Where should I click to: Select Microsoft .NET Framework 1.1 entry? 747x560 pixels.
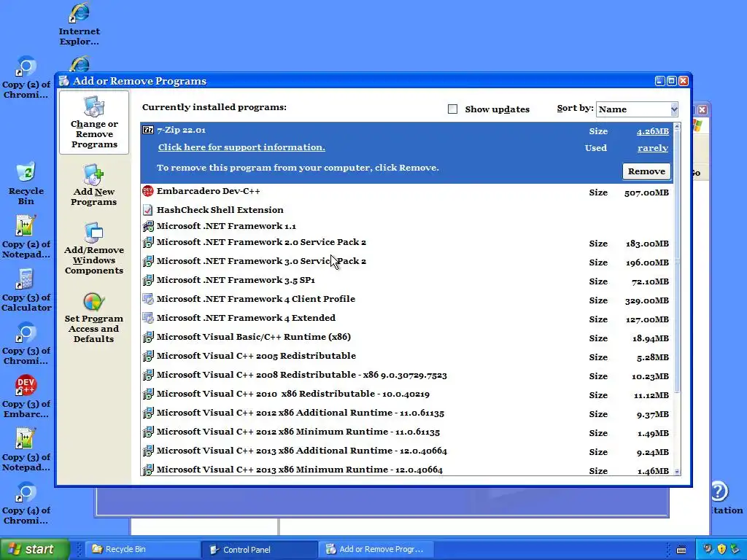[x=406, y=226]
